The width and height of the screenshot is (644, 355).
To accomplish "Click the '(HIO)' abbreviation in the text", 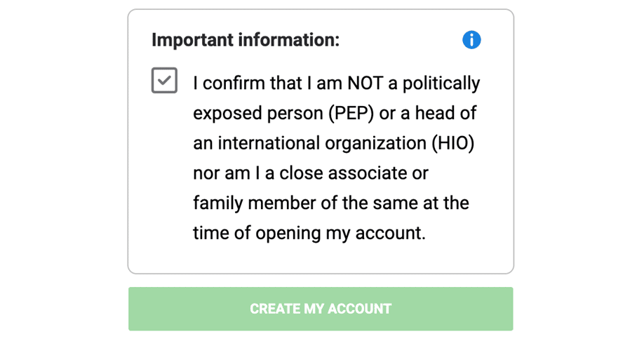I will (x=452, y=143).
